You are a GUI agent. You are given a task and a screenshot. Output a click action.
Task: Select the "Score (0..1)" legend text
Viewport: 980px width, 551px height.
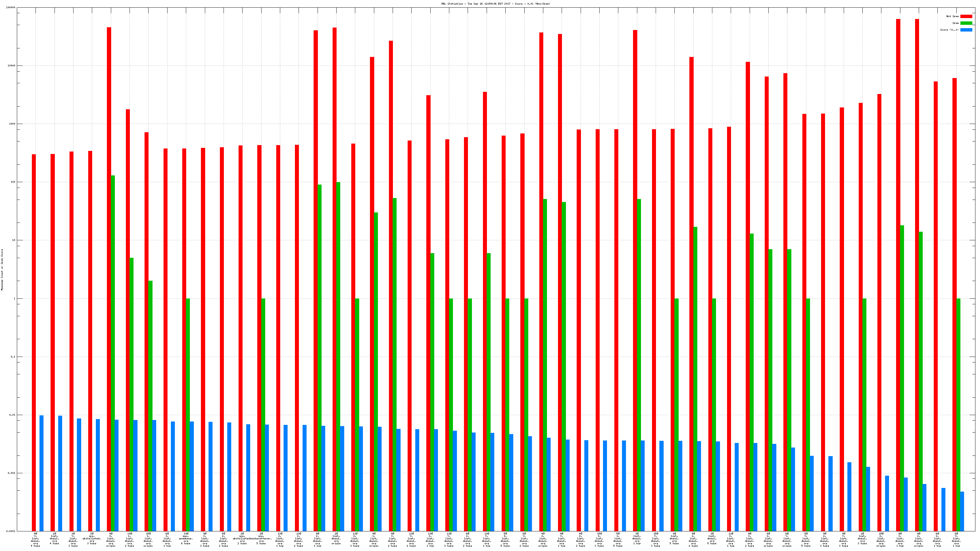coord(949,30)
